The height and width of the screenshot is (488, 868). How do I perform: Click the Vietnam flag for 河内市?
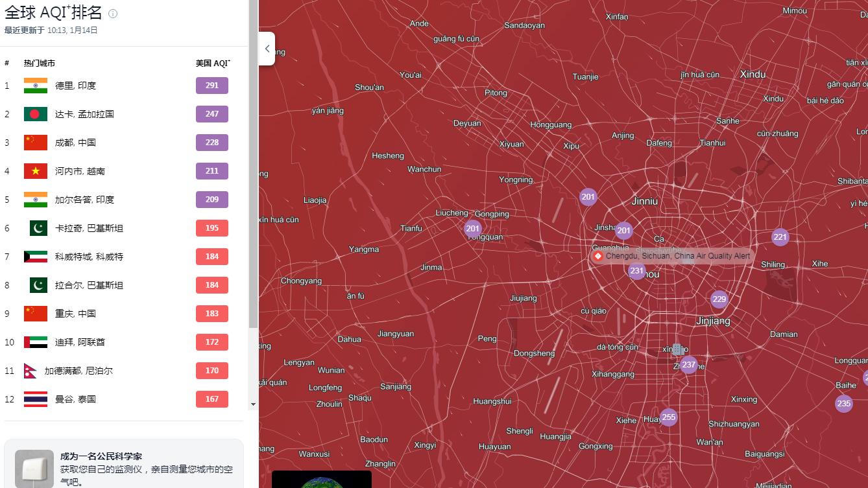(x=36, y=171)
